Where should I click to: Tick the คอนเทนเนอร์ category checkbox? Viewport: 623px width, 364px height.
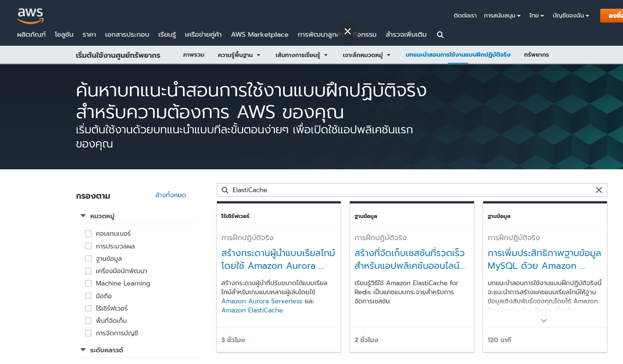88,234
